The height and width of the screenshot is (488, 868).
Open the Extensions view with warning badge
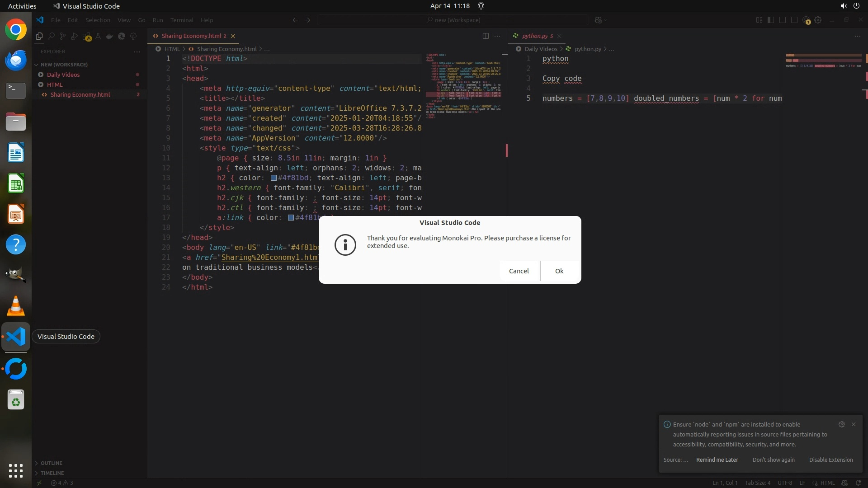(x=87, y=37)
